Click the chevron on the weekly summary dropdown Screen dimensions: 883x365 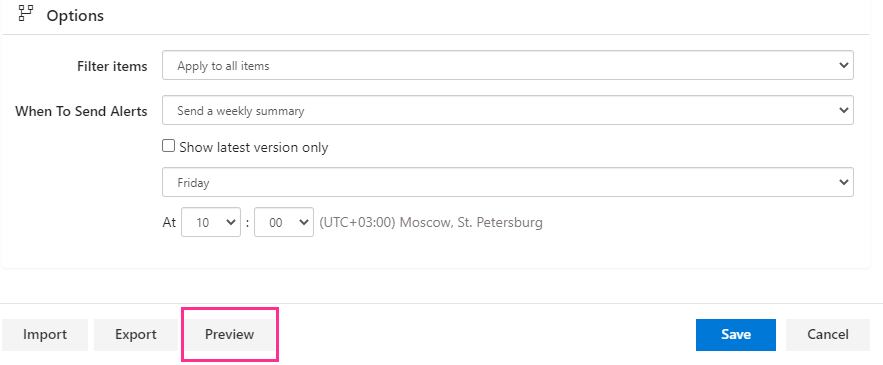[843, 110]
